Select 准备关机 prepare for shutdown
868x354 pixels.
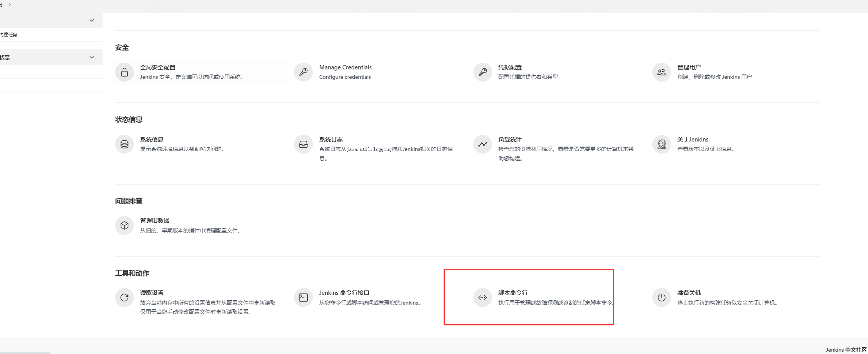(x=689, y=293)
